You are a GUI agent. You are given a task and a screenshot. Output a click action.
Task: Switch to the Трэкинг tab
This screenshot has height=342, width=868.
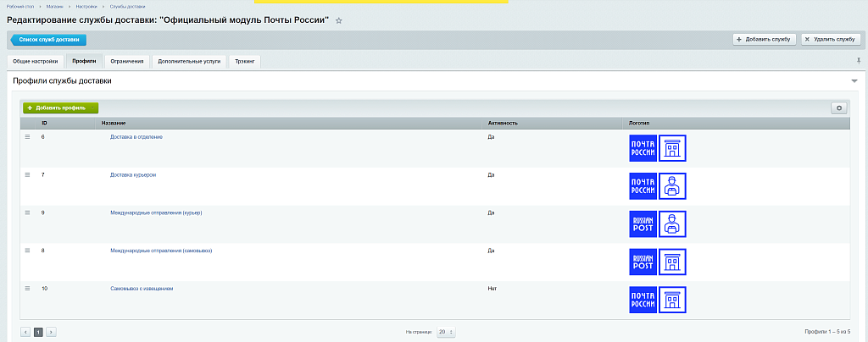click(x=244, y=61)
